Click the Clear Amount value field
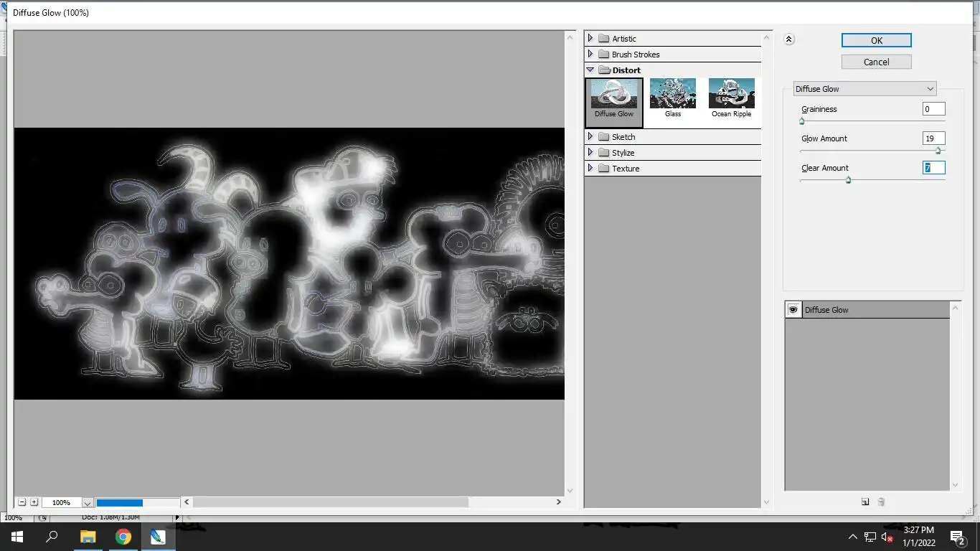 pos(933,168)
